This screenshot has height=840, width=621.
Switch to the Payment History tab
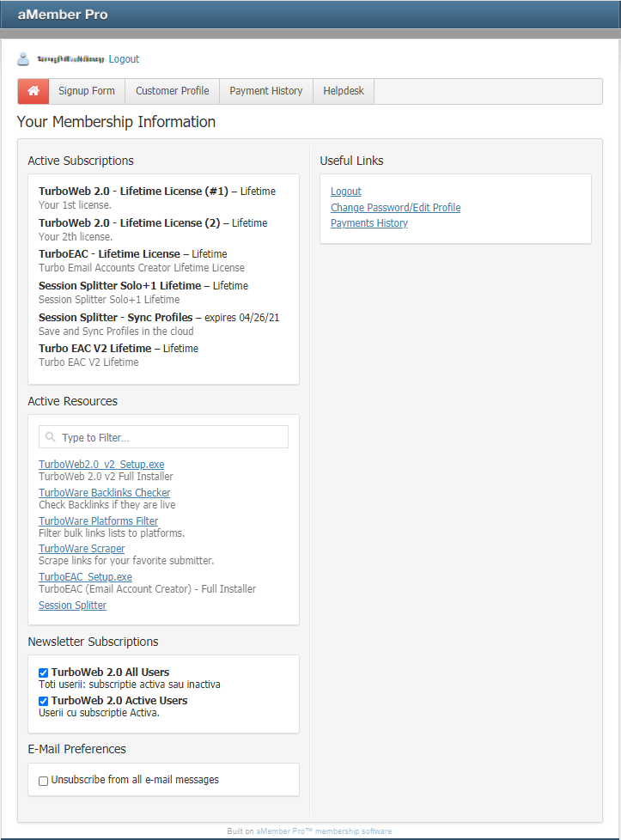pyautogui.click(x=265, y=91)
